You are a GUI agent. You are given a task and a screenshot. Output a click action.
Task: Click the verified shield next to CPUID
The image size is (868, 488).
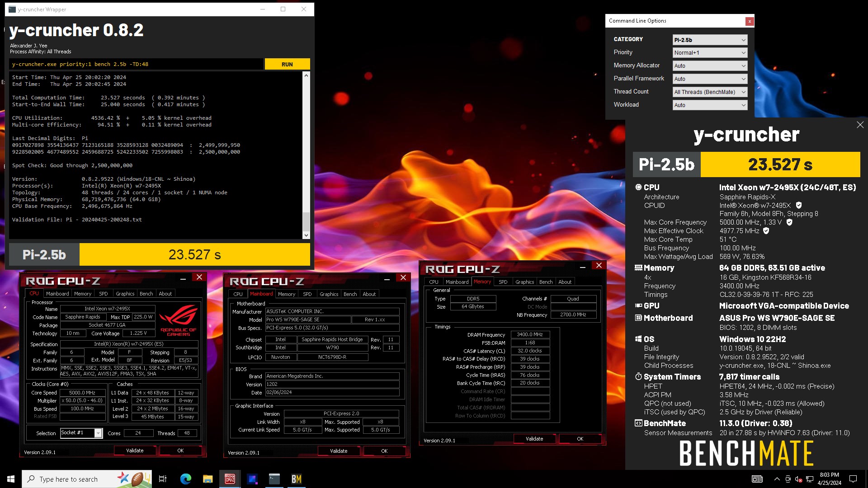799,205
